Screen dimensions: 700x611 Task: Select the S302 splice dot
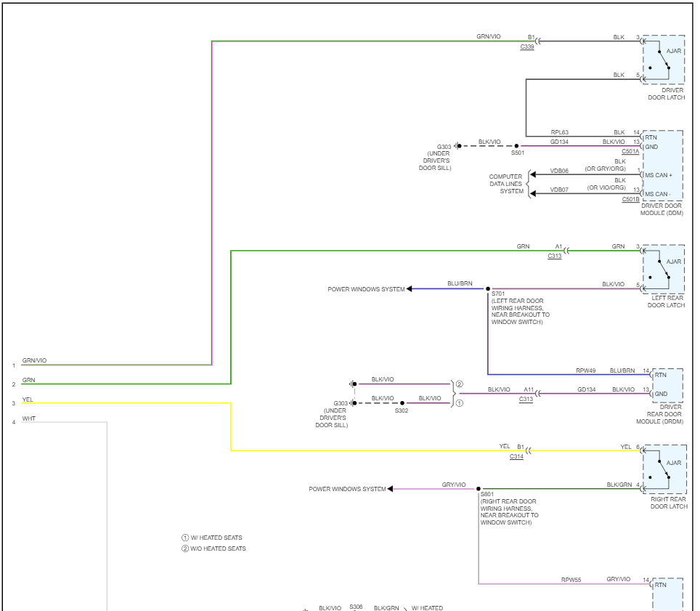point(402,402)
